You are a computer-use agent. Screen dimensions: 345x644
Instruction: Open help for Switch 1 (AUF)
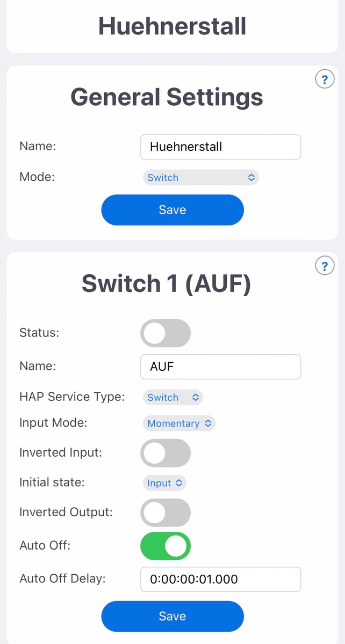[x=324, y=266]
